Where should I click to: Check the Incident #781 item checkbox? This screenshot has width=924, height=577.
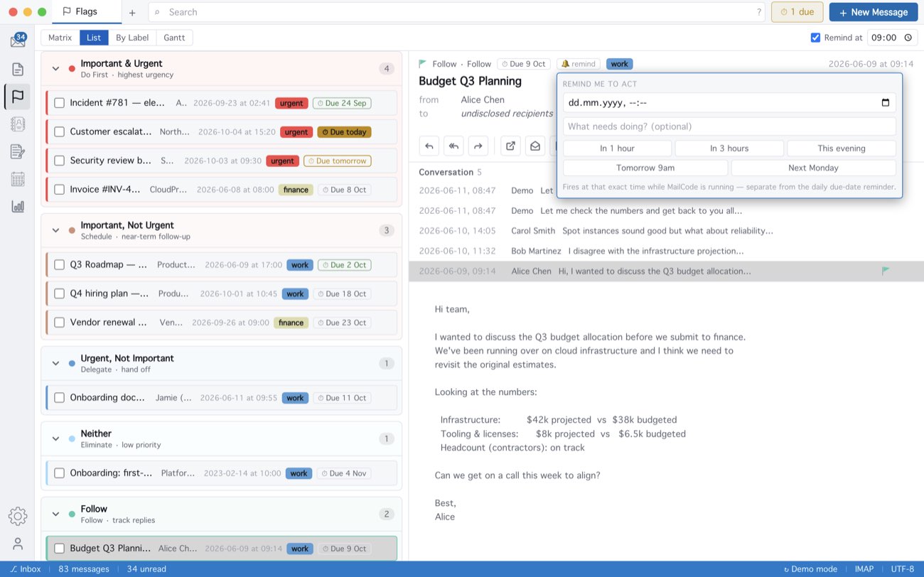click(60, 103)
